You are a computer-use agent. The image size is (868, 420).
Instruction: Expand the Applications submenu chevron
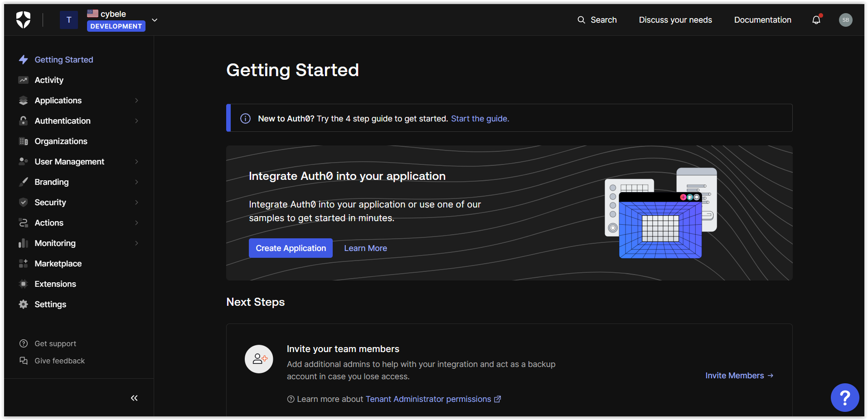[136, 101]
